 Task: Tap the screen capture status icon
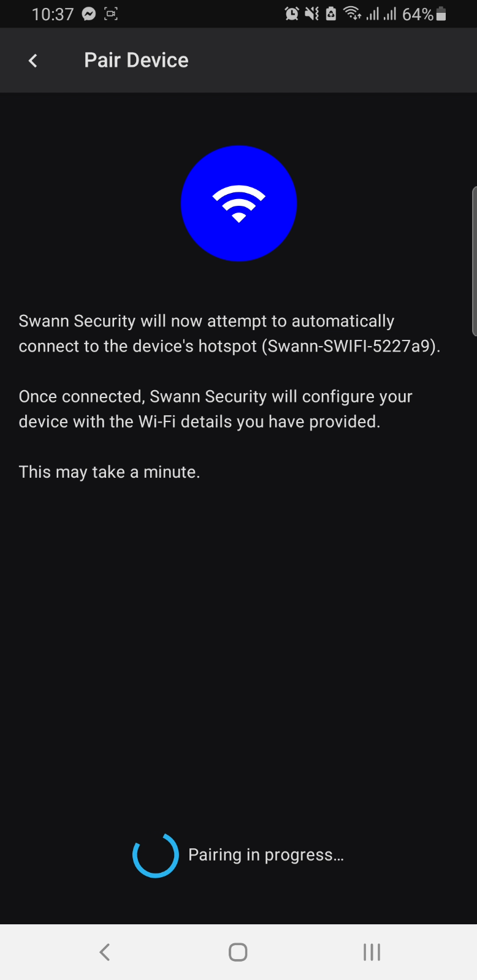coord(111,13)
